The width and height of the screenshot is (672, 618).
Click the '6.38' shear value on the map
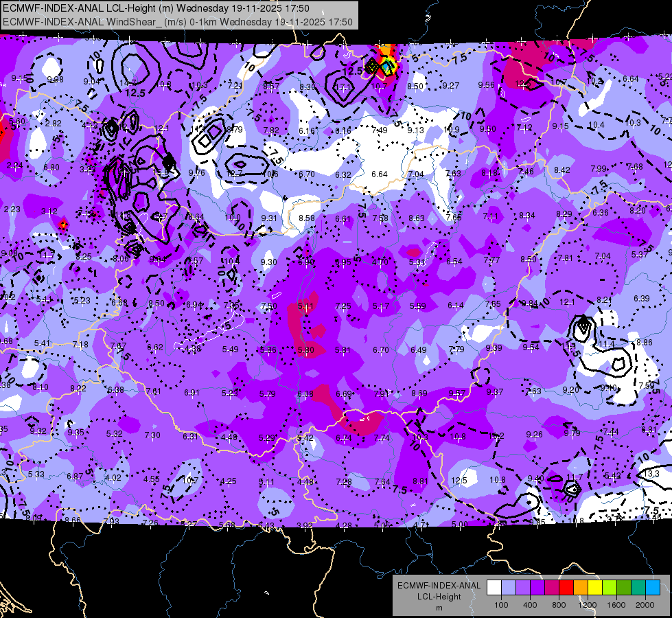click(116, 390)
